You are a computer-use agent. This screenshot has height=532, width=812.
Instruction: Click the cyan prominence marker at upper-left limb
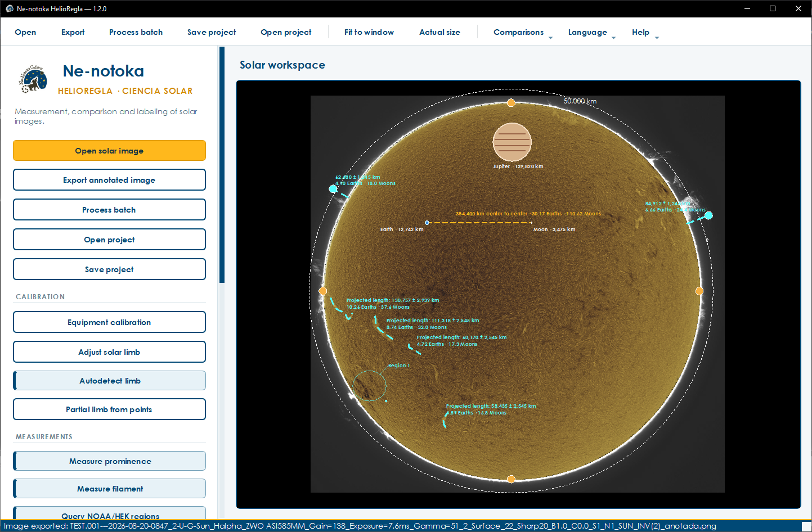333,189
